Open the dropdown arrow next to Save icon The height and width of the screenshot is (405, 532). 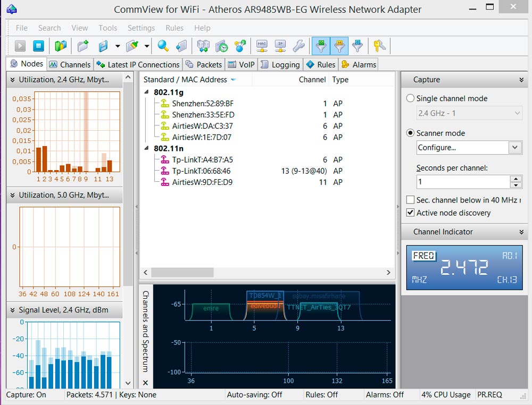point(118,46)
